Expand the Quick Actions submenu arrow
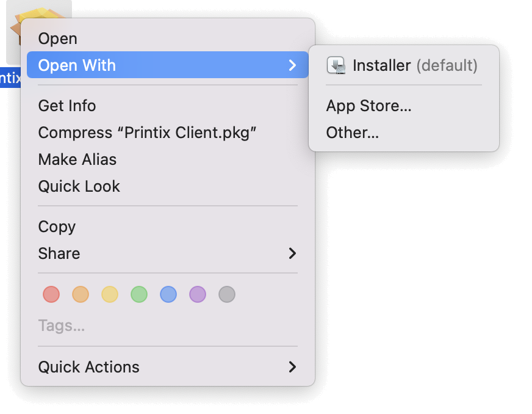 292,367
